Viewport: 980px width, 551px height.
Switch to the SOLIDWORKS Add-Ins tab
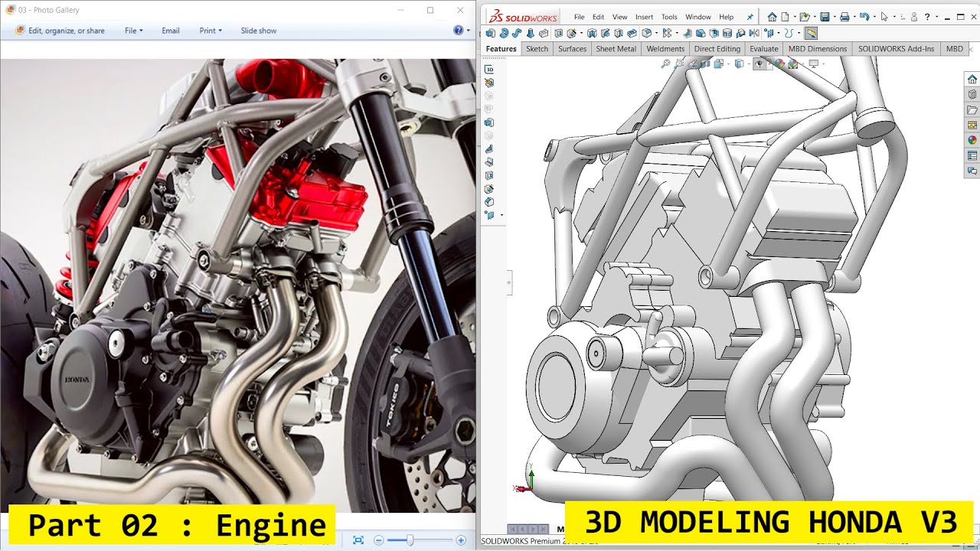(896, 49)
